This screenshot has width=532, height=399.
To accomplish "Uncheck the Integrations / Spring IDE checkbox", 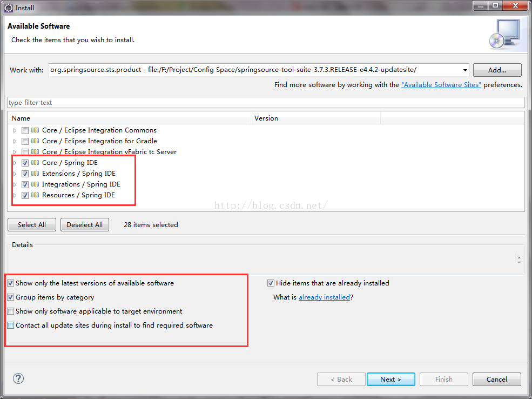I will pos(25,185).
